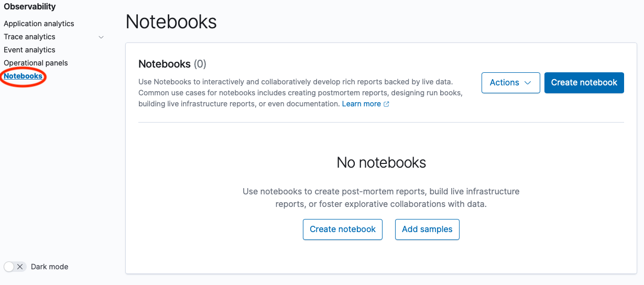Screen dimensions: 644x285
Task: Click the post-mortem reports description under No notebooks
Action: 381,198
